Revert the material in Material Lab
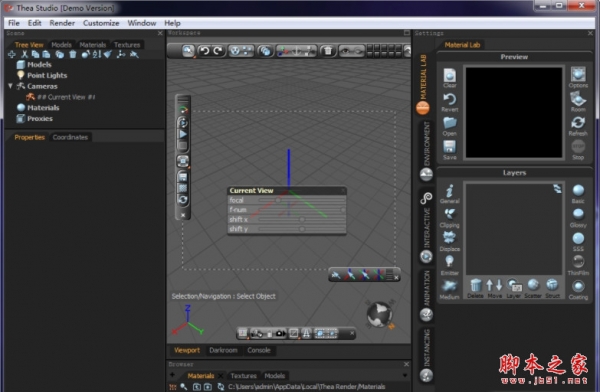600x392 pixels. 450,102
